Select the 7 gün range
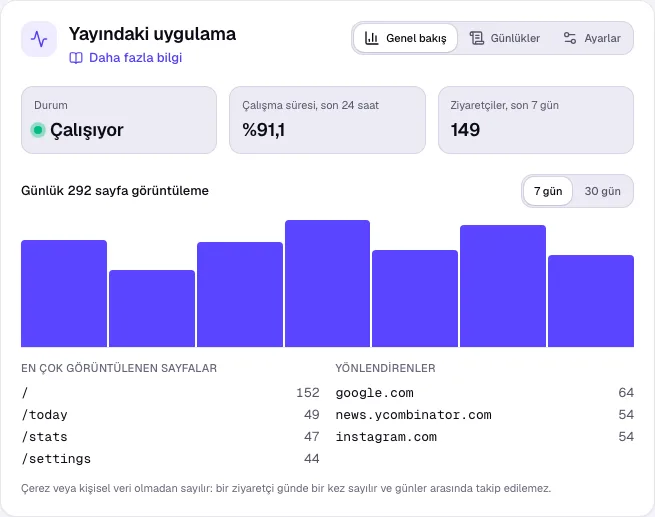 point(548,191)
